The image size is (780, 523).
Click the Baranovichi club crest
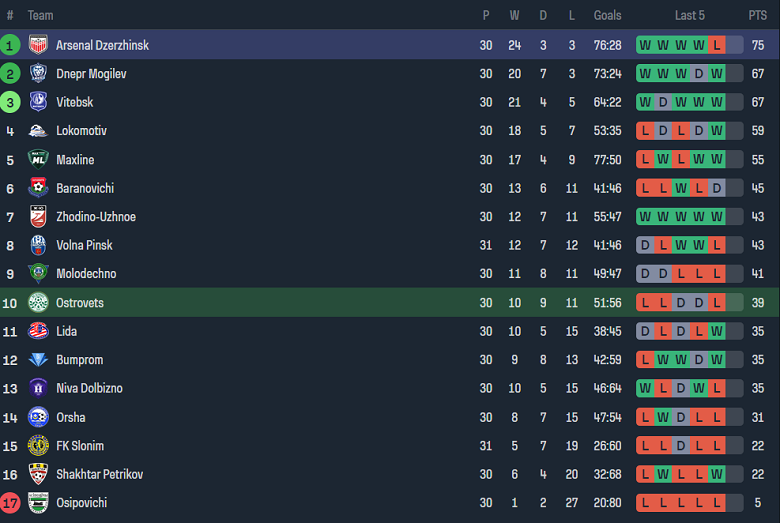pyautogui.click(x=38, y=188)
